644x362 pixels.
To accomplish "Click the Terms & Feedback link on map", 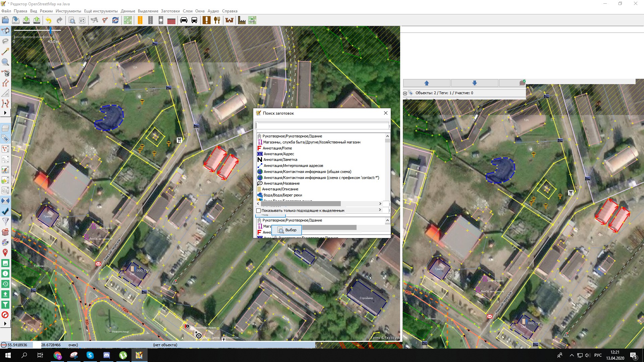I will (x=385, y=338).
